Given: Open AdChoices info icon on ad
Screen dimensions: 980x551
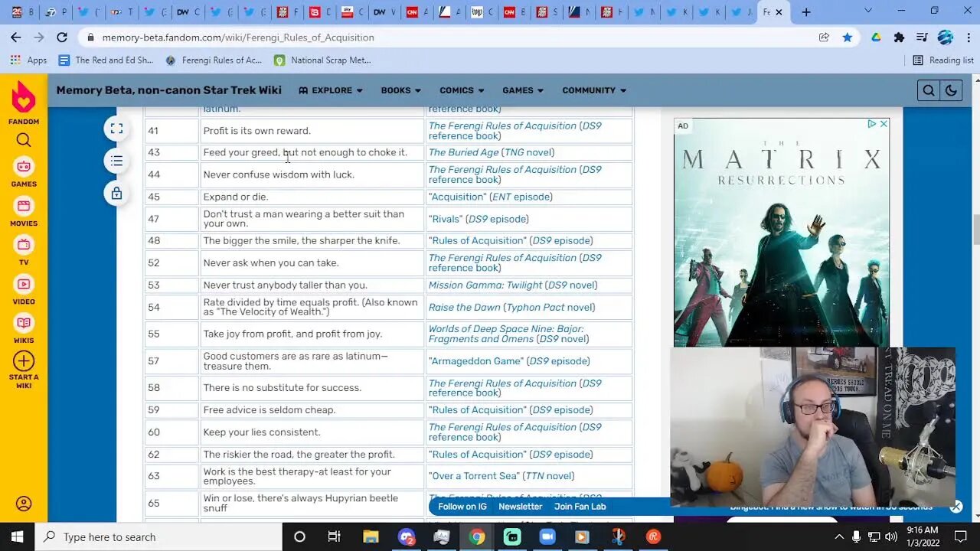Looking at the screenshot, I should pos(871,124).
